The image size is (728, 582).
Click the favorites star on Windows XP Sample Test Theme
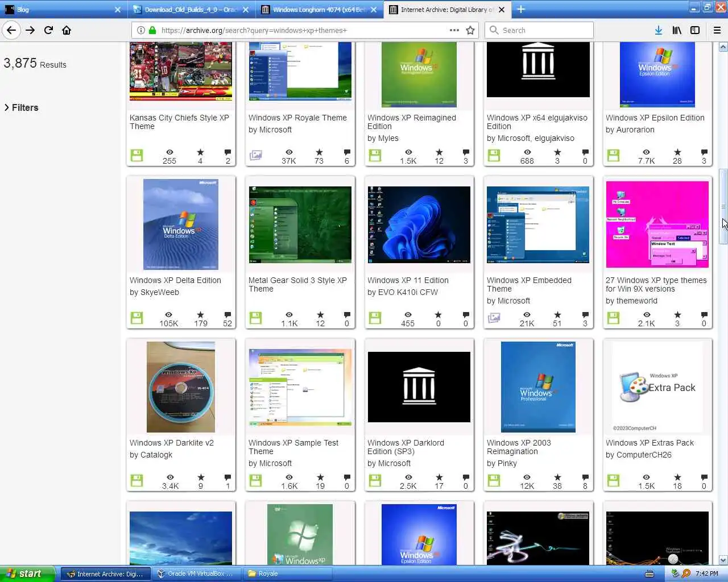tap(320, 477)
